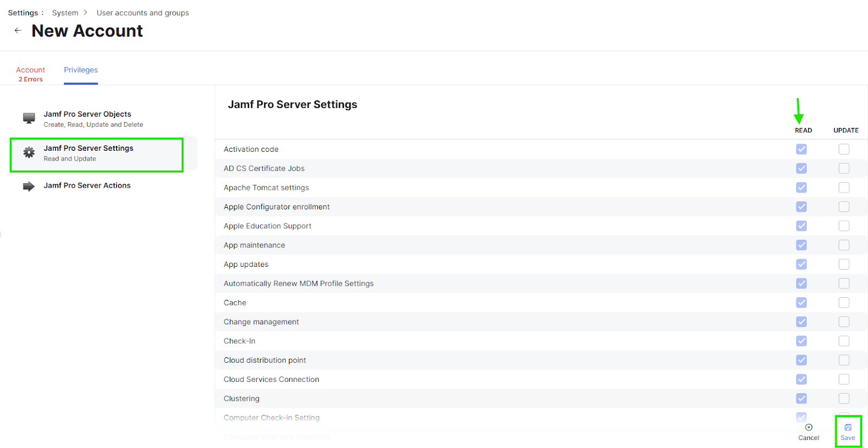
Task: Enable Update for Clustering
Action: coord(844,399)
